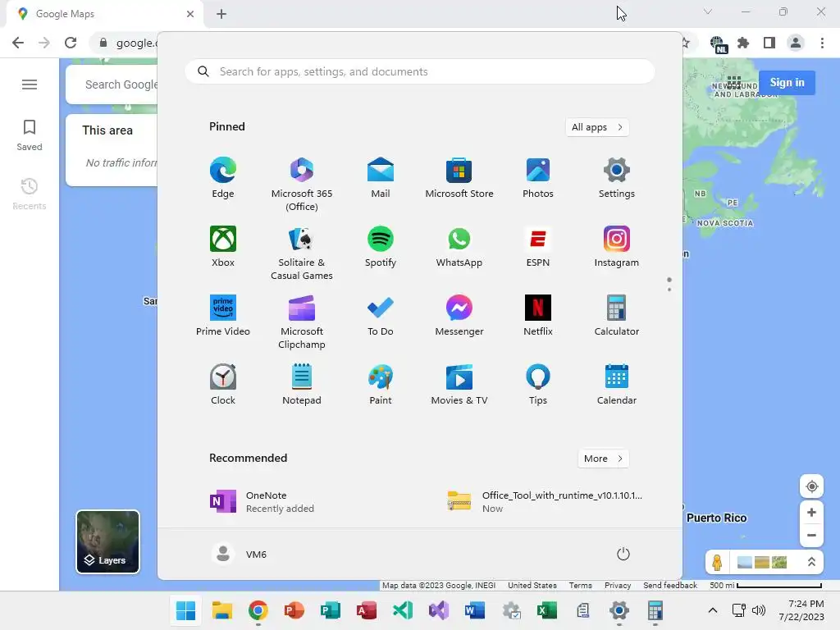The width and height of the screenshot is (840, 630).
Task: Zoom out on the map
Action: point(811,535)
